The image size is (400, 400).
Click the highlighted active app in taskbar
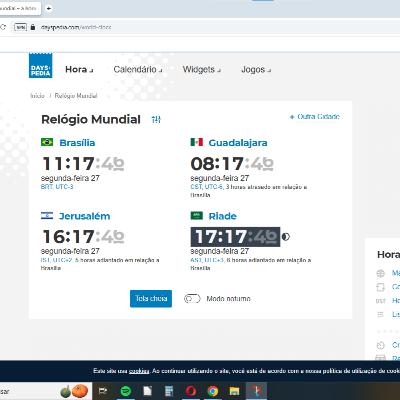(256, 391)
